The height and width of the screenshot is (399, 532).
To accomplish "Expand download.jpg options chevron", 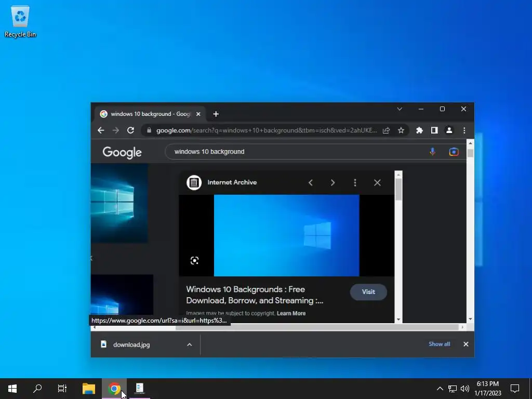I will [x=189, y=344].
